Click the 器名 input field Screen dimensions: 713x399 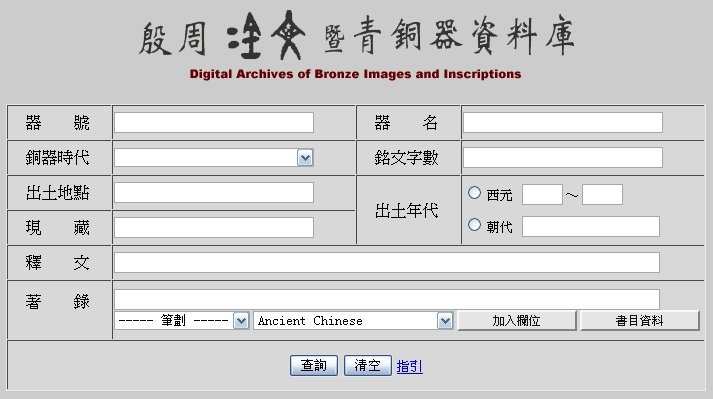[562, 123]
